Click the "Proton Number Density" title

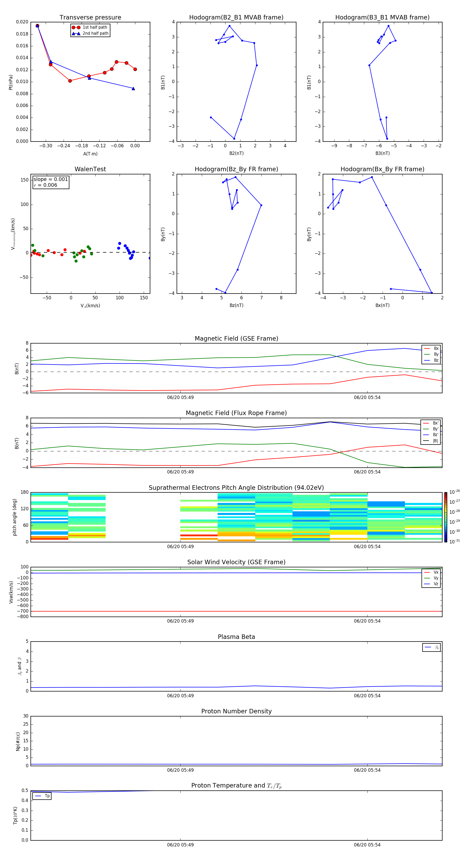pyautogui.click(x=236, y=711)
